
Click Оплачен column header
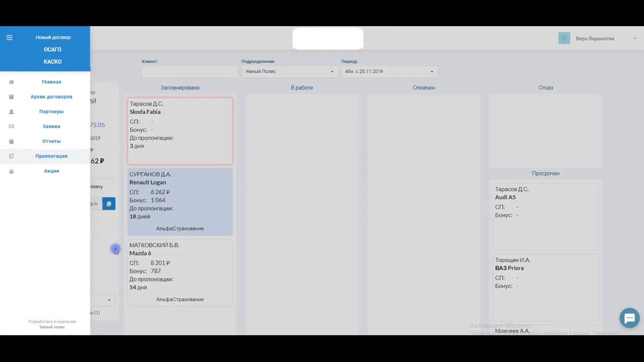424,87
